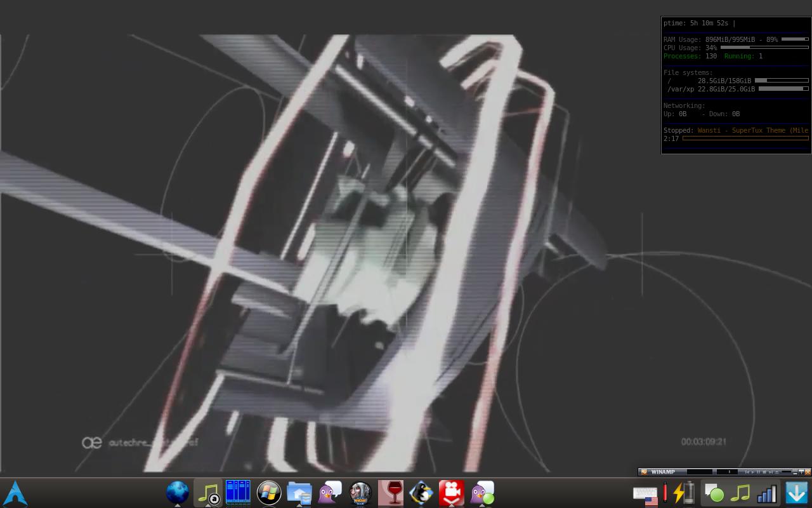This screenshot has height=508, width=812.
Task: Click the eject button in Winamp bar
Action: click(776, 472)
